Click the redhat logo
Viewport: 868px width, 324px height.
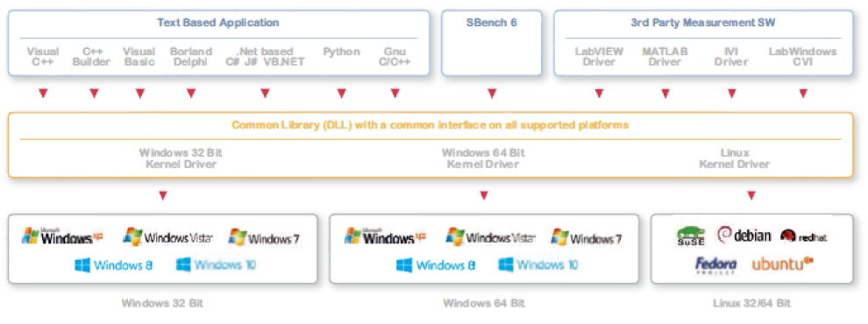(x=804, y=236)
